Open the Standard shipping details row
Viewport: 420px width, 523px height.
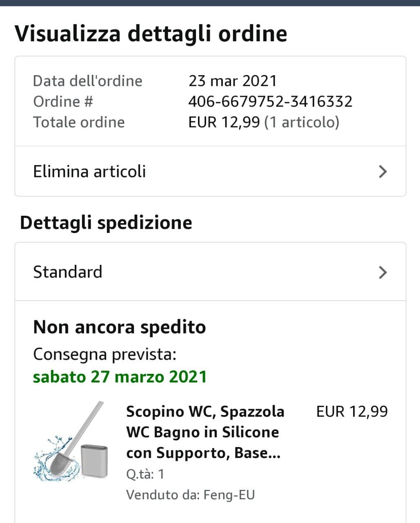210,272
